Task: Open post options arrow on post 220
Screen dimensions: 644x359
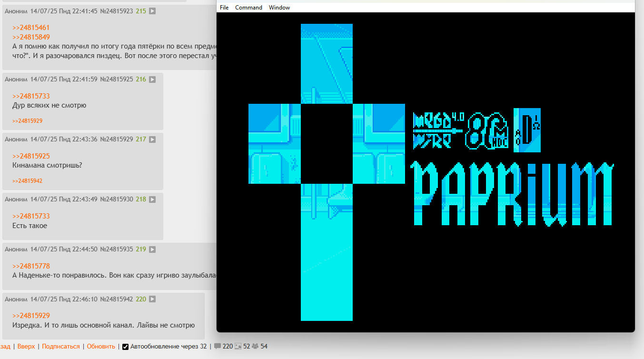Action: click(152, 299)
